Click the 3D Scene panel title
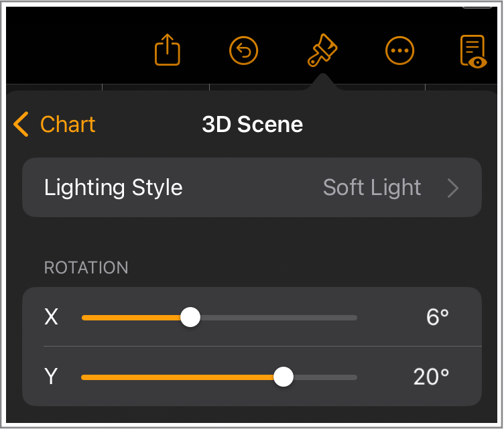504x429 pixels. [x=252, y=125]
